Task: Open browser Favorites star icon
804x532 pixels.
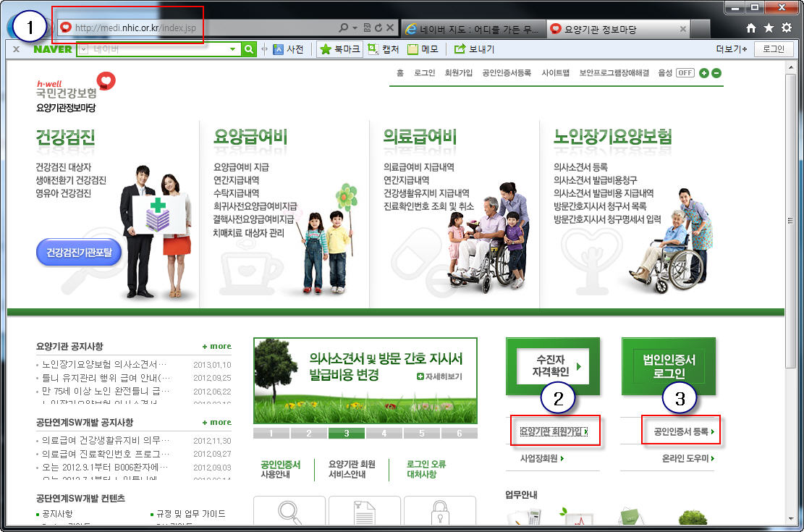Action: coord(769,28)
